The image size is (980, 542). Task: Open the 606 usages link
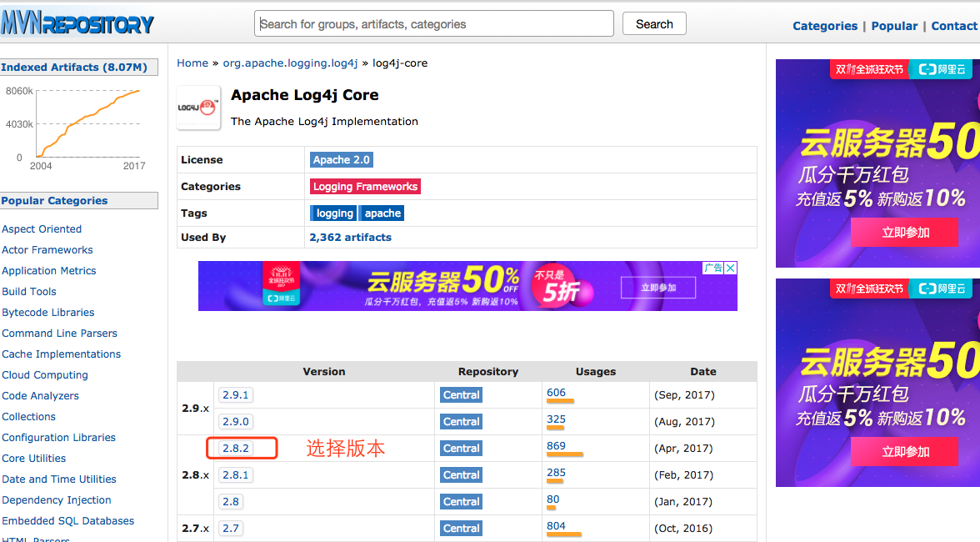[557, 393]
